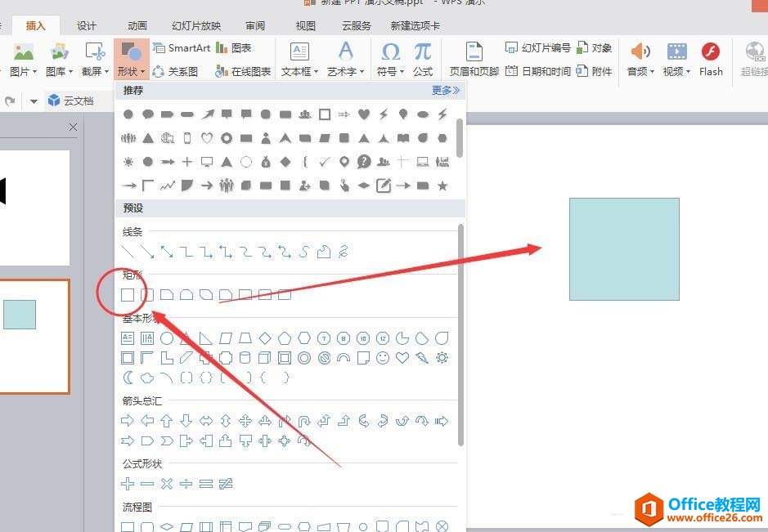Open the 艺术字 WordArt tool
Image resolution: width=768 pixels, height=532 pixels.
(345, 59)
